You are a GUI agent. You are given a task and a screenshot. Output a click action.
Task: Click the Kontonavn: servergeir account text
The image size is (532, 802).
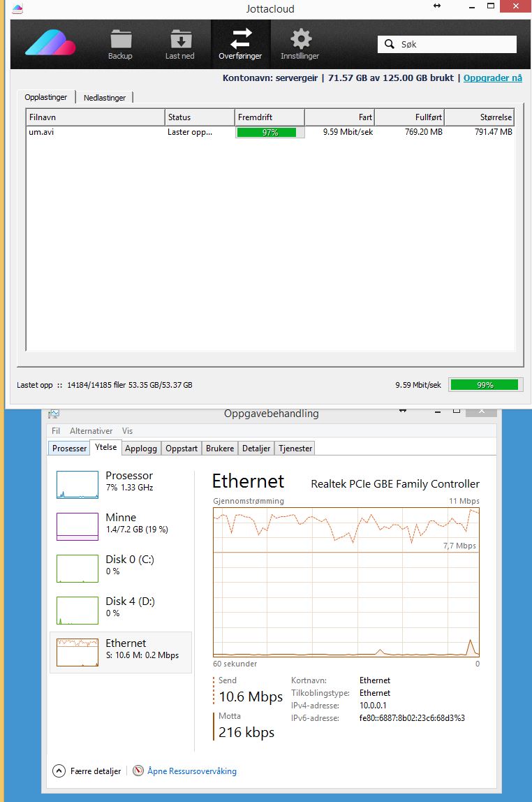[269, 78]
